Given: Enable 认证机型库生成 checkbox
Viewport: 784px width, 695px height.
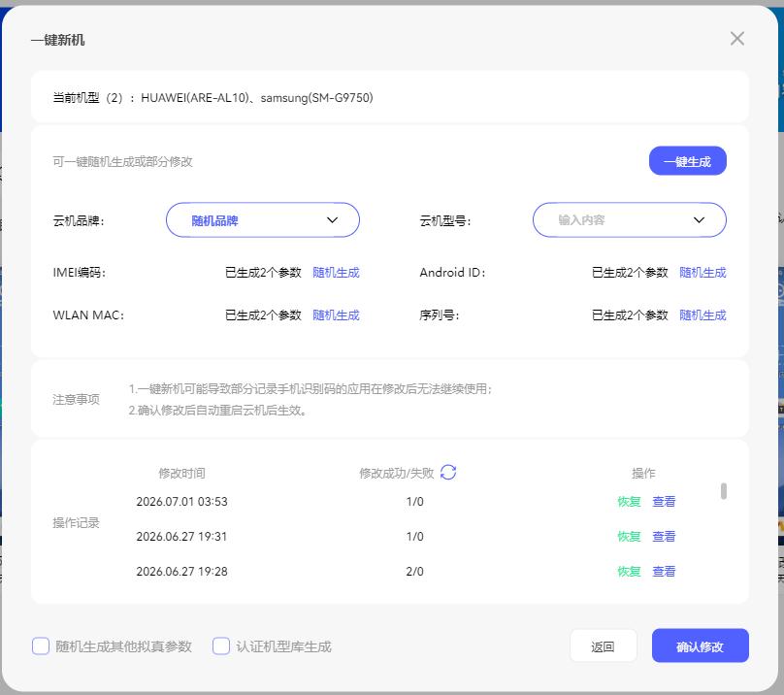Looking at the screenshot, I should click(221, 645).
